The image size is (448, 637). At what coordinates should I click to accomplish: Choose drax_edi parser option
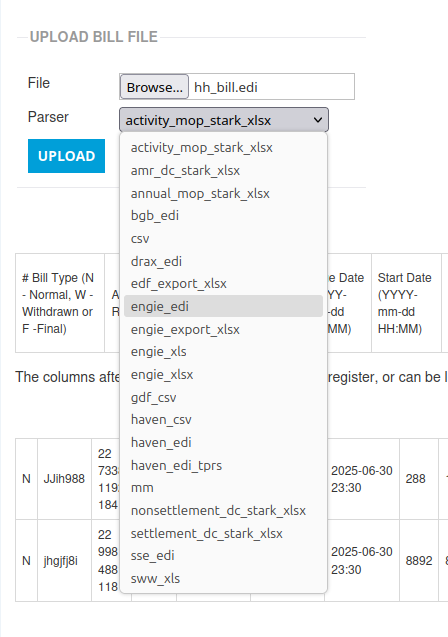[223, 261]
